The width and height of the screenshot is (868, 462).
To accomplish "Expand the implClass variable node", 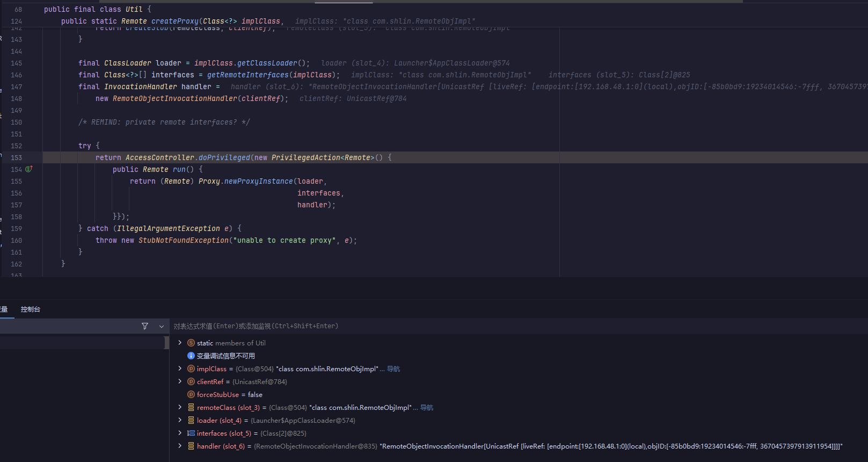I will [180, 369].
